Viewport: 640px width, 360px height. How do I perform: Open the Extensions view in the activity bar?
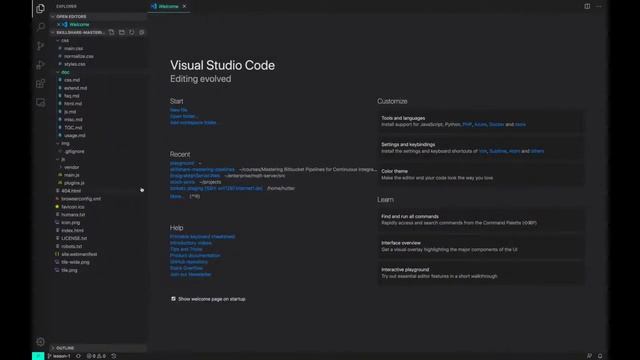pos(40,84)
